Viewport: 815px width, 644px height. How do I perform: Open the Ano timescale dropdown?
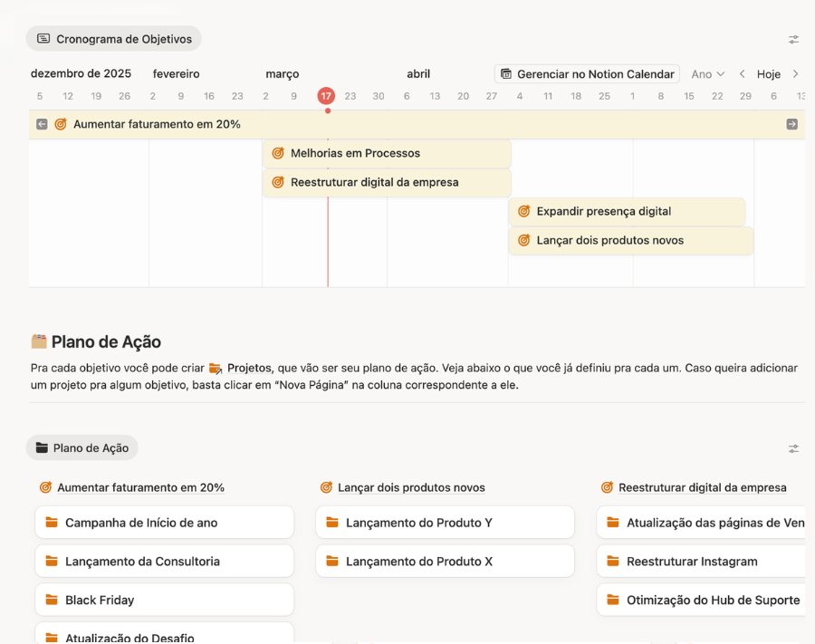(707, 74)
